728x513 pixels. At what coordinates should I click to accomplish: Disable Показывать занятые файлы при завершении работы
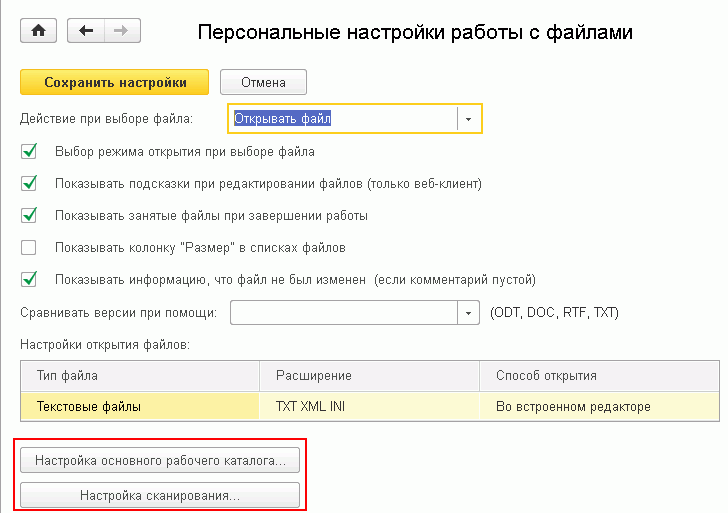(29, 215)
